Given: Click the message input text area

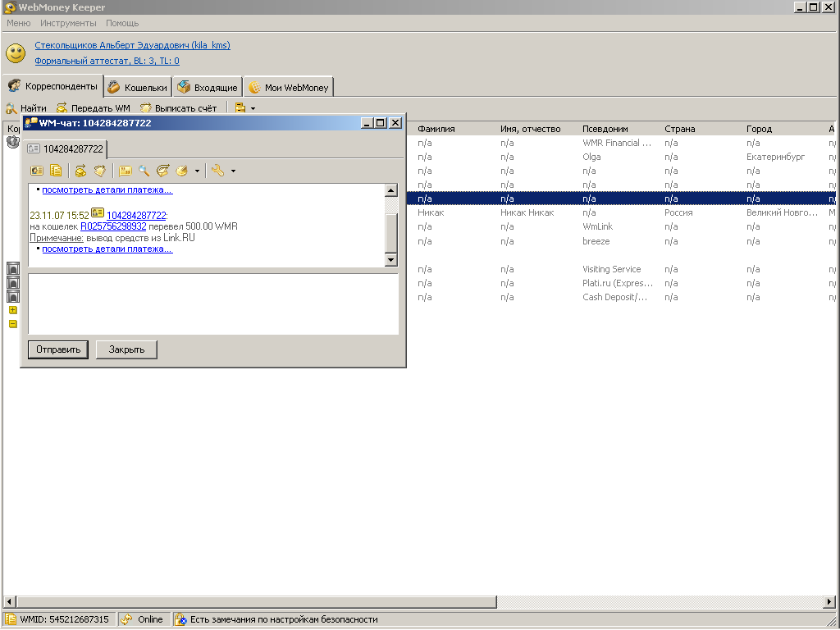Looking at the screenshot, I should (213, 304).
